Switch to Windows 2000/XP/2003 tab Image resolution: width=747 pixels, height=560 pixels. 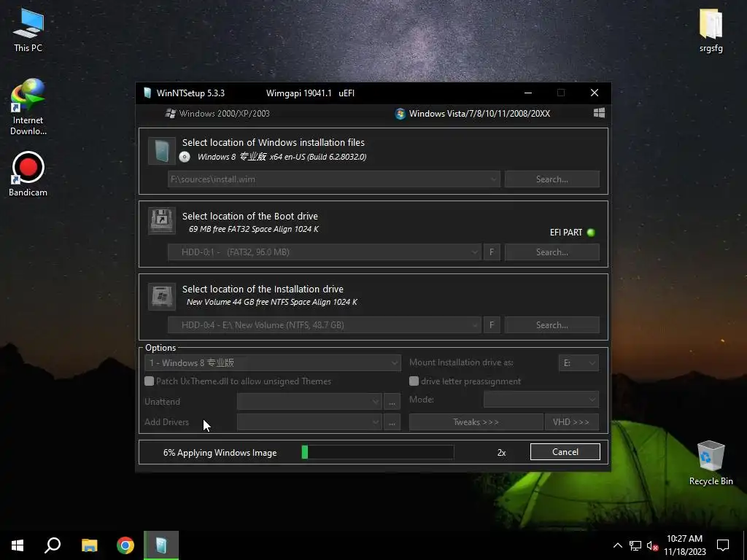pos(217,113)
